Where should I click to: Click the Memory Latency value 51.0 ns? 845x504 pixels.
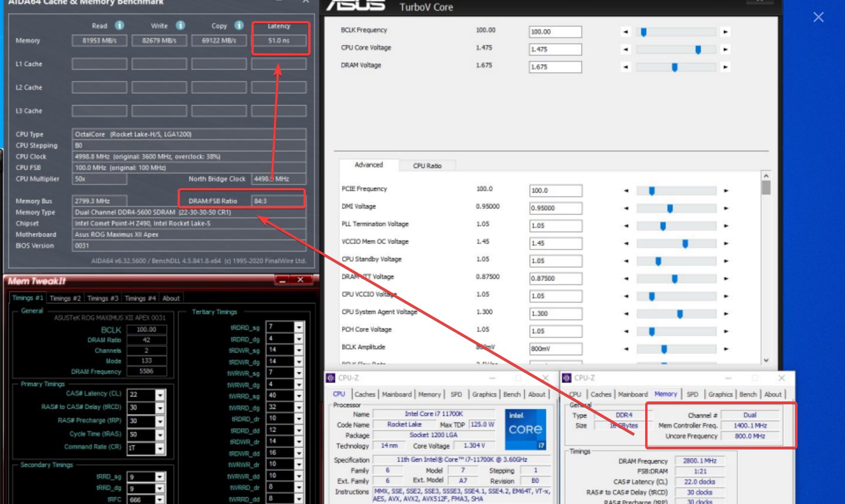click(x=279, y=40)
